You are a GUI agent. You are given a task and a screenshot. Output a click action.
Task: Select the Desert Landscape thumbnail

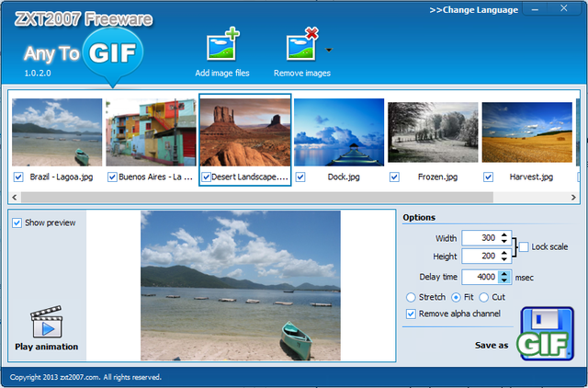tap(245, 132)
